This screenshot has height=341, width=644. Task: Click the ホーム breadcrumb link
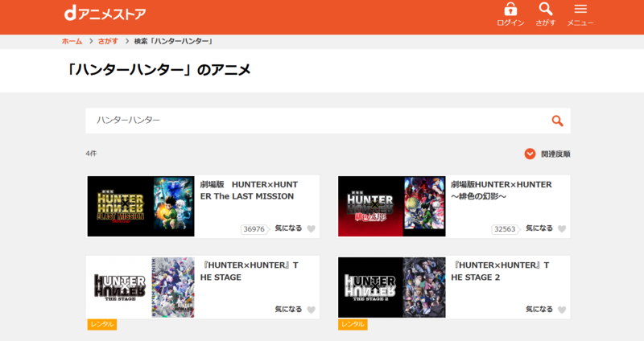pyautogui.click(x=72, y=41)
